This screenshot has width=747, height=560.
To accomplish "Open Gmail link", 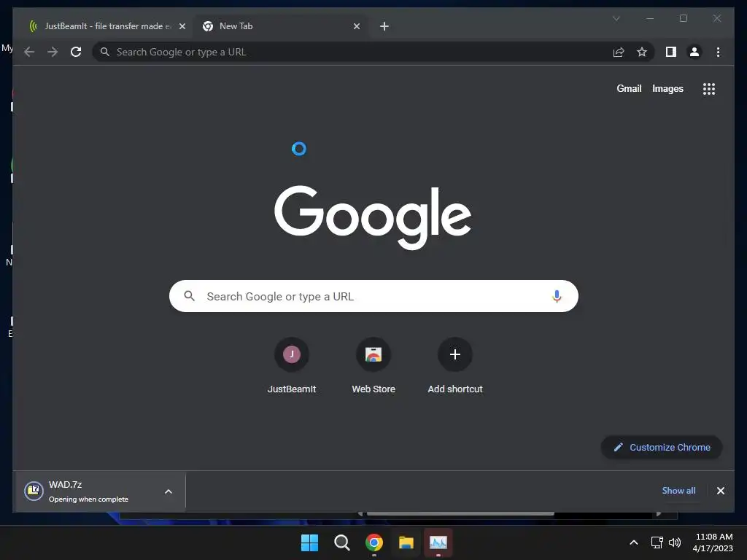I will [629, 88].
